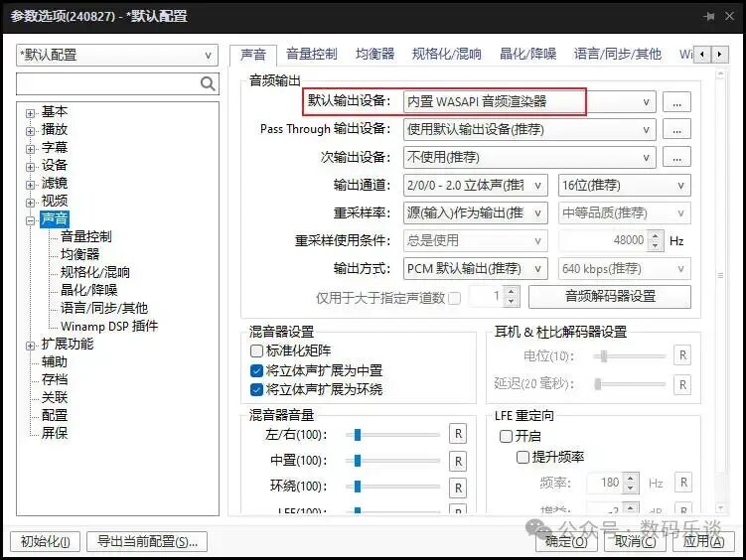The height and width of the screenshot is (560, 746).
Task: Toggle 提升频率 checkbox
Action: tap(522, 458)
